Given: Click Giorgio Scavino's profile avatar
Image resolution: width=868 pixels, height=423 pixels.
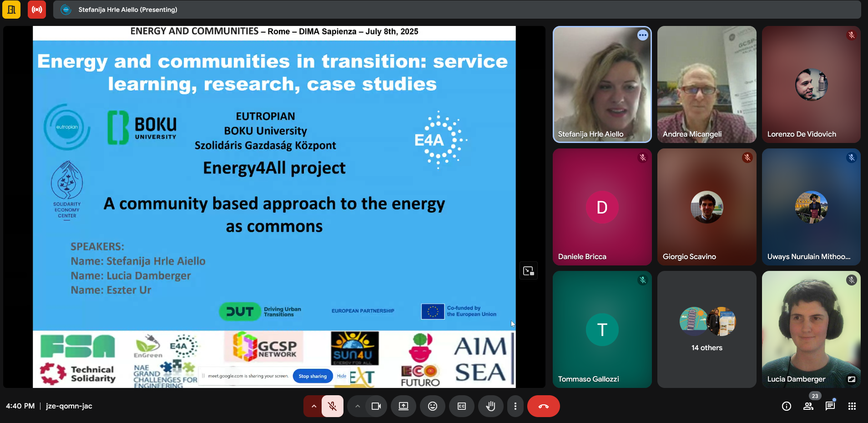Looking at the screenshot, I should click(x=707, y=207).
